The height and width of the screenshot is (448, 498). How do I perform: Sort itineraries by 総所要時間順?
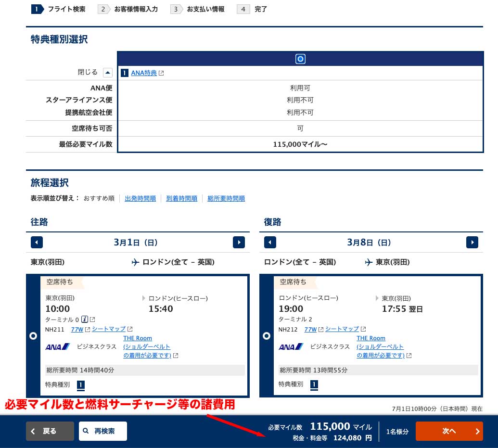pos(226,198)
